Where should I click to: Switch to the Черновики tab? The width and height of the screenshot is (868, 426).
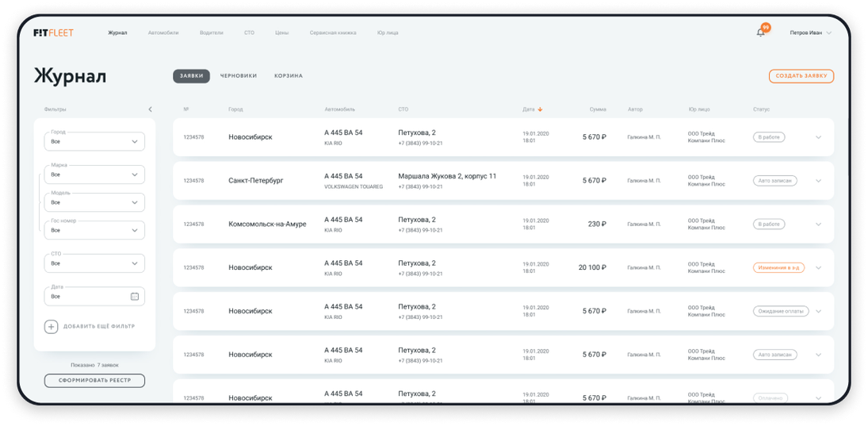point(239,76)
